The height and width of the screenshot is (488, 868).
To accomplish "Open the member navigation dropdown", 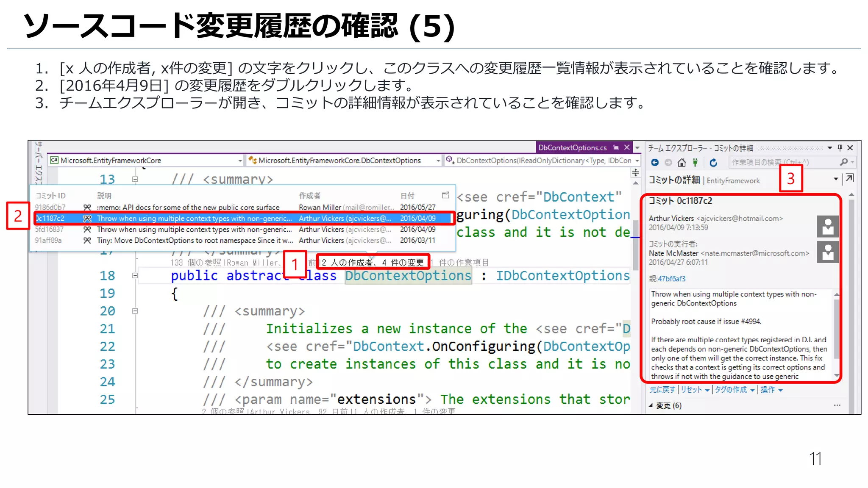I will point(637,161).
